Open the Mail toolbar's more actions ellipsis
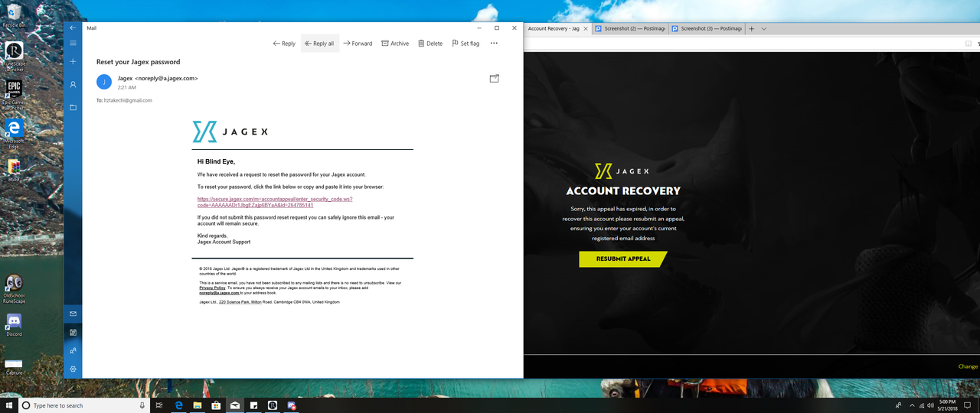The width and height of the screenshot is (980, 413). tap(494, 43)
